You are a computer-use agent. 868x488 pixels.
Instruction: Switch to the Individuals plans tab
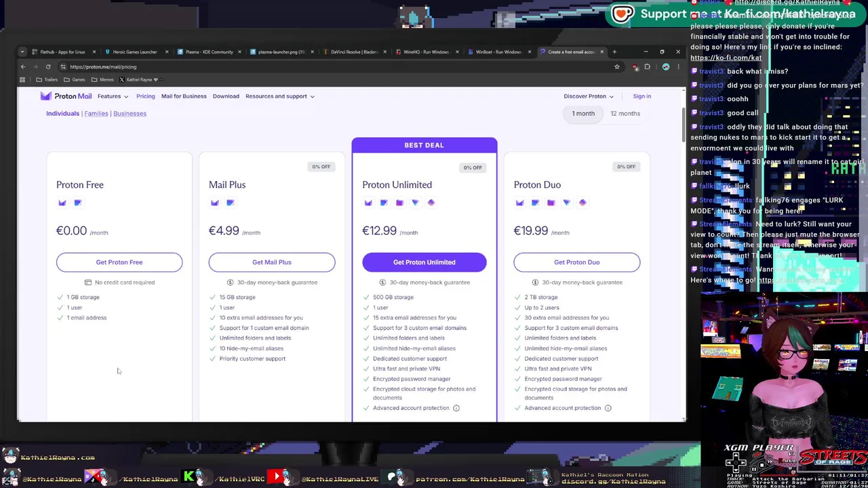click(62, 113)
